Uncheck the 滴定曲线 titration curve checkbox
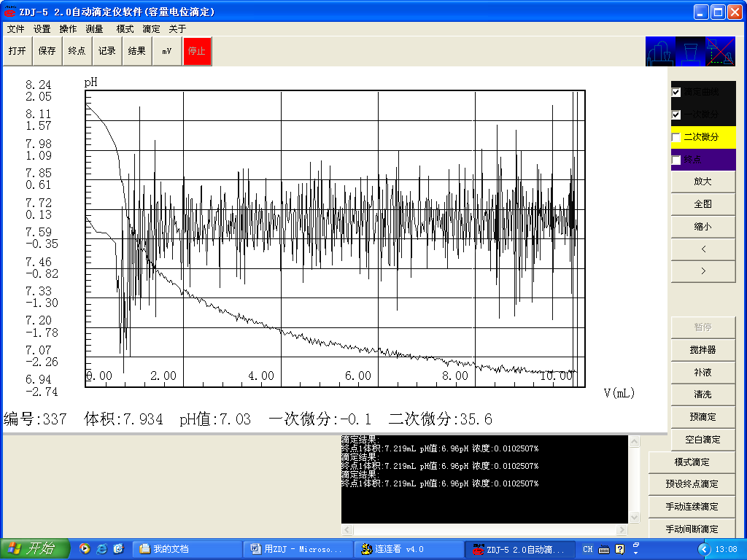This screenshot has width=747, height=560. point(676,93)
